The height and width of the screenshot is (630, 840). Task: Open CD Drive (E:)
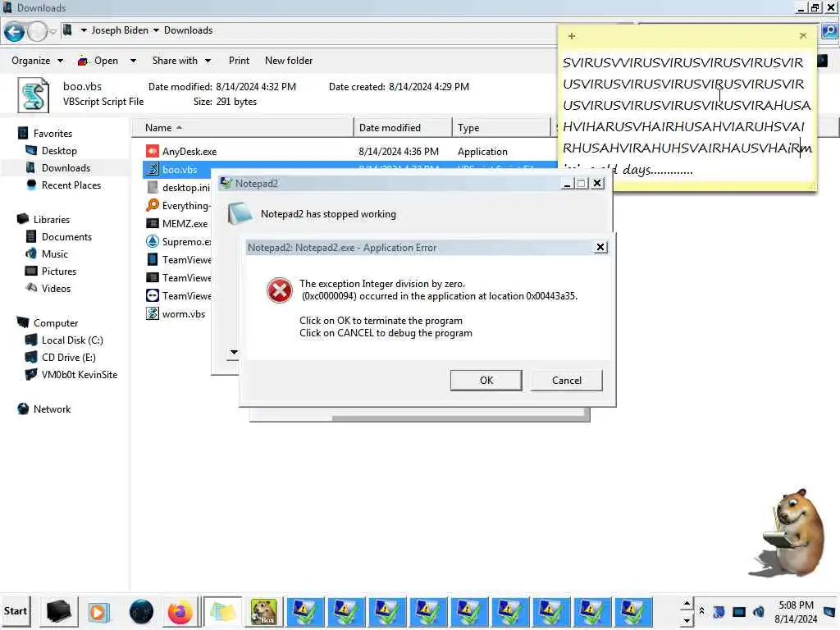(69, 358)
